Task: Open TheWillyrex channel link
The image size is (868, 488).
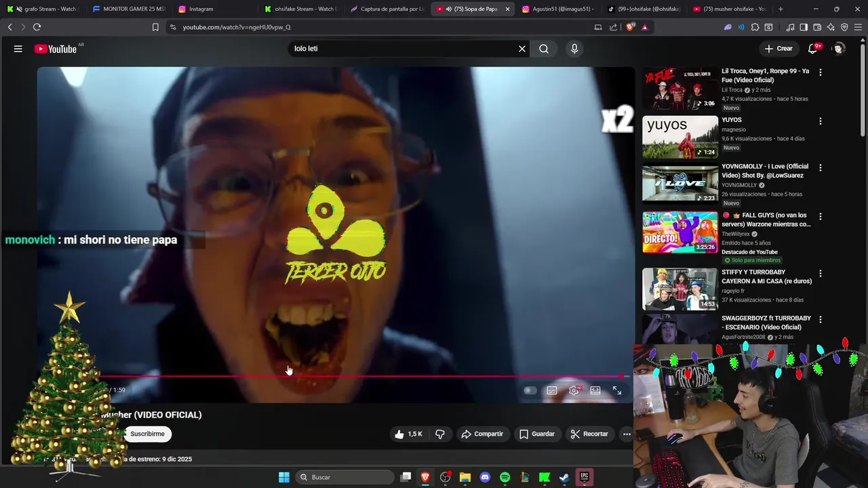Action: click(x=735, y=234)
